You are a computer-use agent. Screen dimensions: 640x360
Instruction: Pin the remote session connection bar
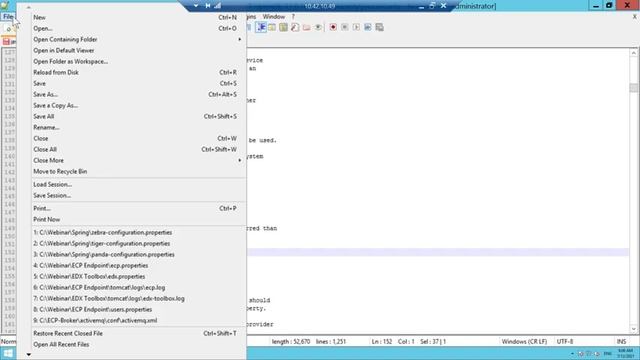click(208, 6)
